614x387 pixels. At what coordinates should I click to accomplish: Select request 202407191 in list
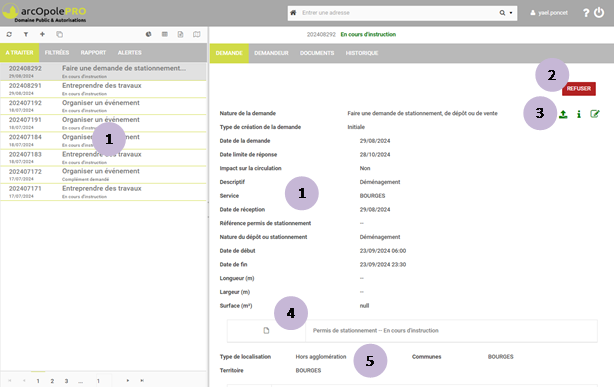click(x=103, y=123)
